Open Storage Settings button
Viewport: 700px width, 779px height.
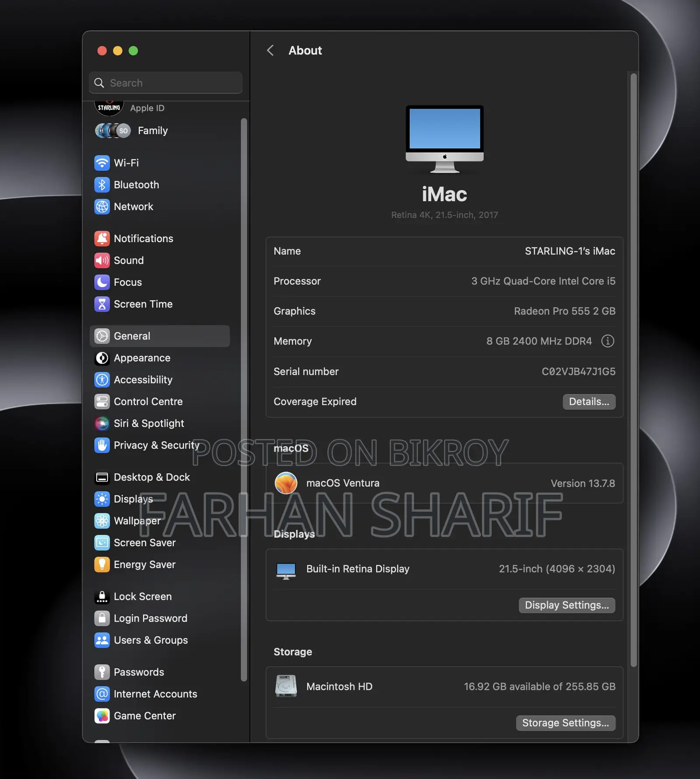pos(565,723)
